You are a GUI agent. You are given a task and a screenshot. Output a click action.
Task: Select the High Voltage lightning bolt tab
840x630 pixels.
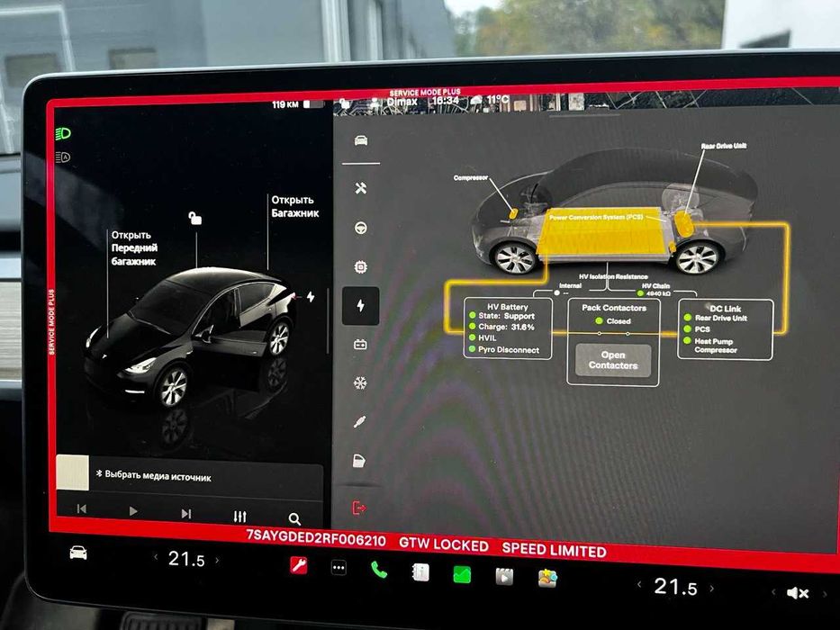pyautogui.click(x=360, y=306)
